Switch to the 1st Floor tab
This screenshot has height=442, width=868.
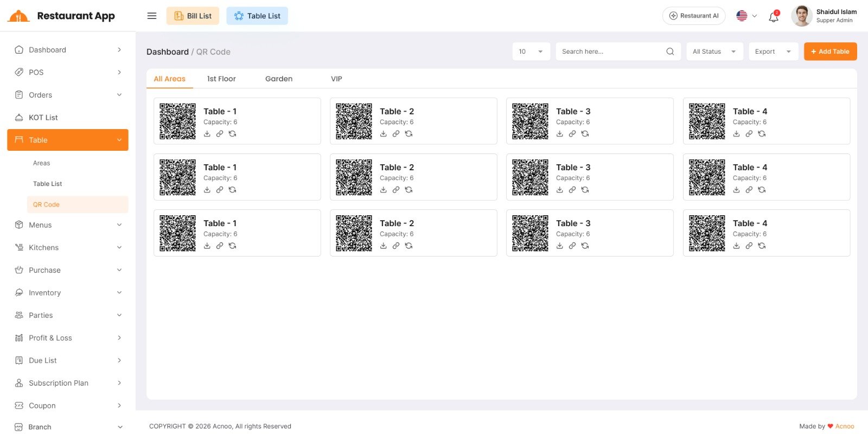point(221,79)
